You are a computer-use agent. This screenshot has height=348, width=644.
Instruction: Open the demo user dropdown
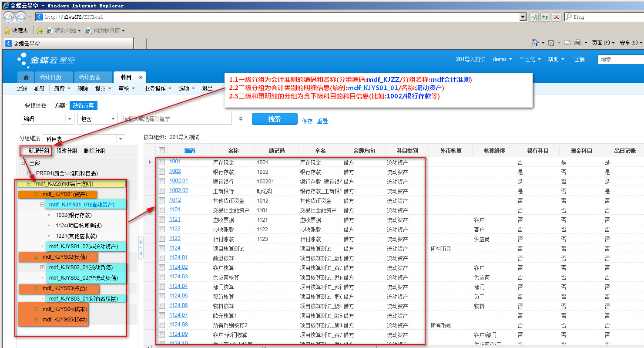point(502,59)
